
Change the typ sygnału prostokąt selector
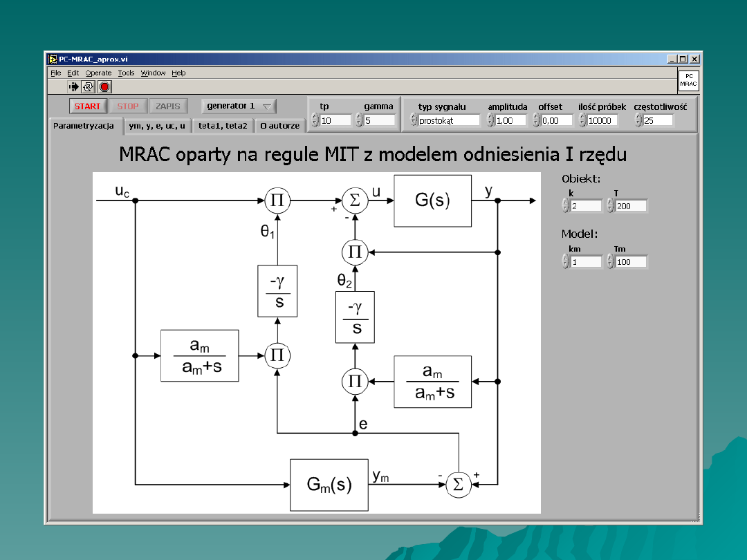coord(412,120)
